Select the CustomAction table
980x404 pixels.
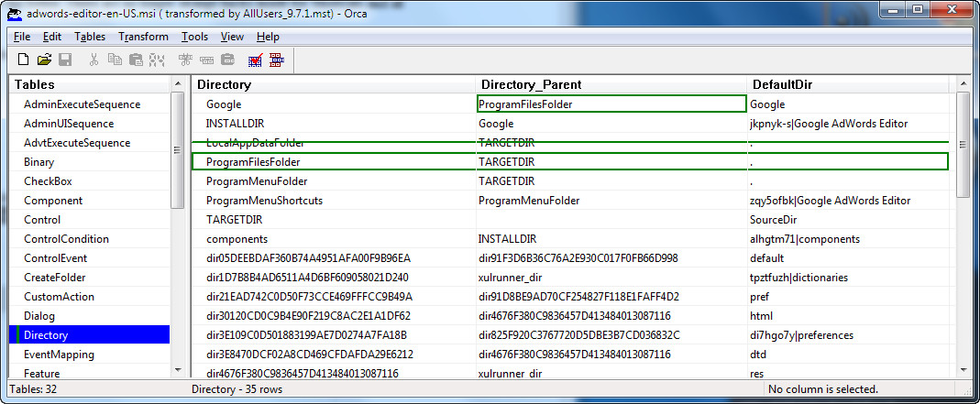[59, 297]
